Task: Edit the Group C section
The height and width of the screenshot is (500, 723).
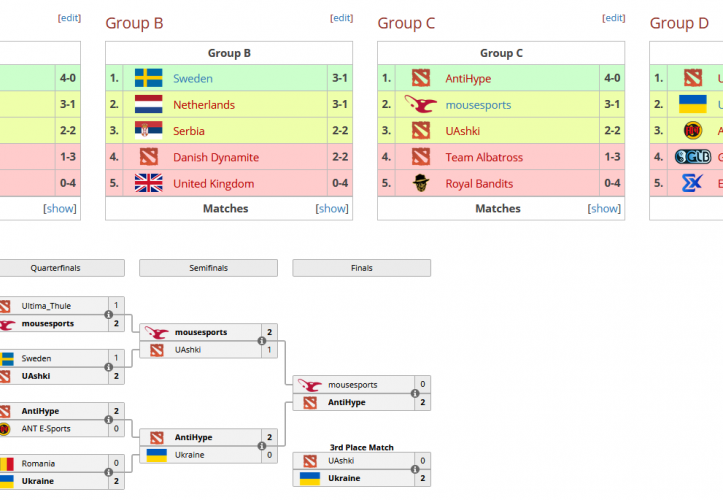Action: 613,18
